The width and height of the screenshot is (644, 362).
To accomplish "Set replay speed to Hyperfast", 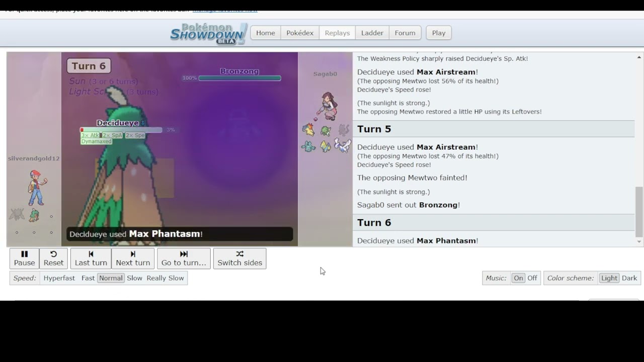I will point(59,278).
